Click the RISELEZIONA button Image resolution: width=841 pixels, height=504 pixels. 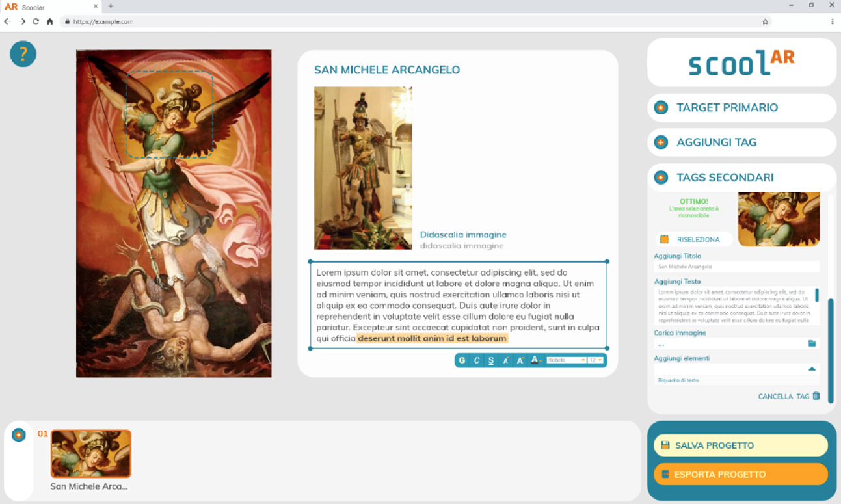point(693,239)
